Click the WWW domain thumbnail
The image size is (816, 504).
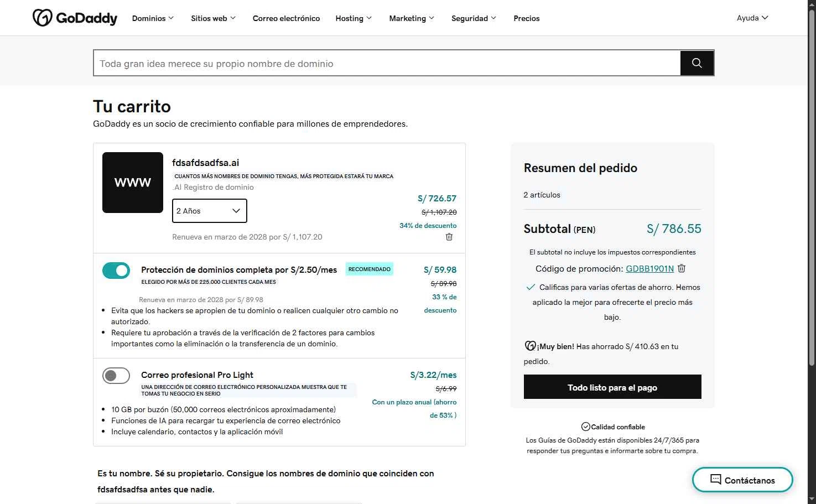click(x=133, y=183)
